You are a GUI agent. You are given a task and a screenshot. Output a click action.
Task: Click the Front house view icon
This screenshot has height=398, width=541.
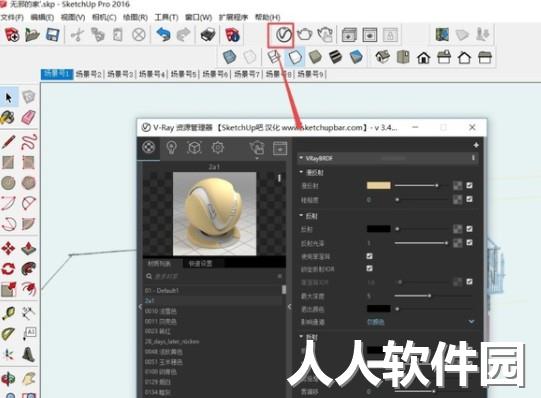pyautogui.click(x=424, y=57)
